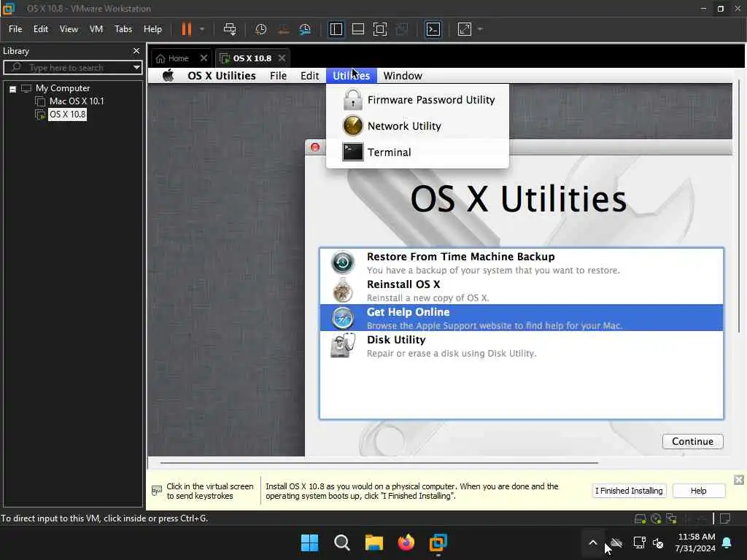Open the VM menu
This screenshot has height=560, width=747.
[x=96, y=29]
